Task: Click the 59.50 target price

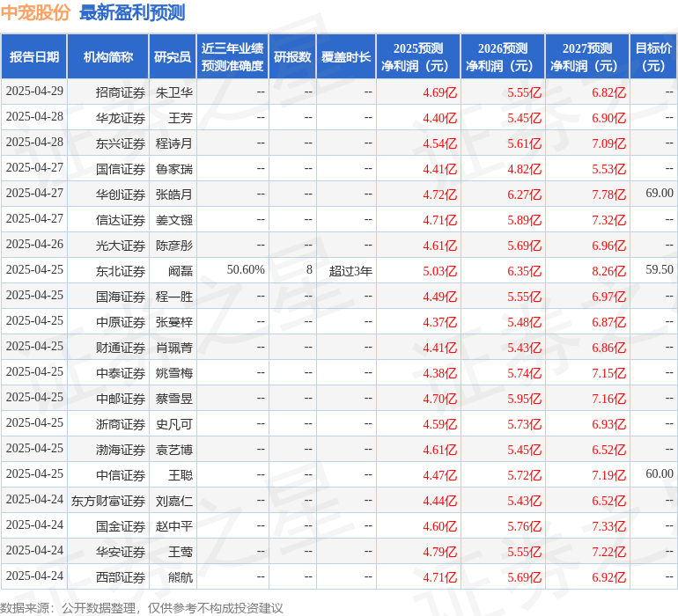Action: coord(660,269)
